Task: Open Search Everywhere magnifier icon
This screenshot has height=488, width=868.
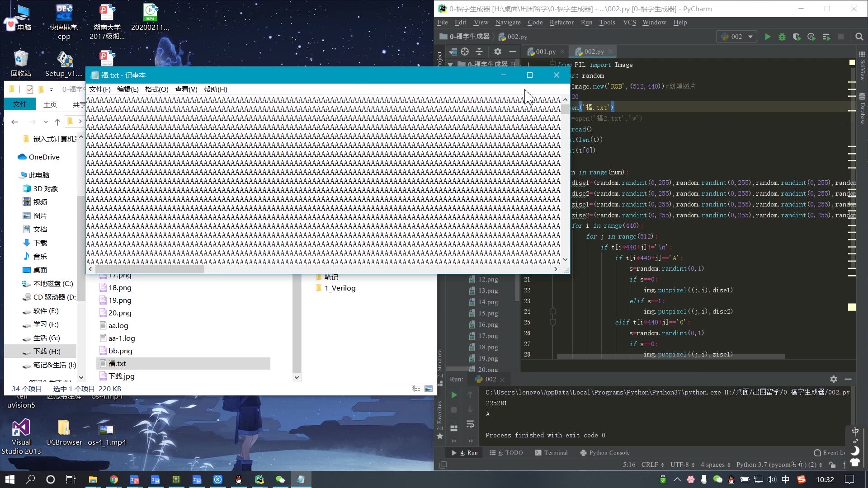Action: click(x=859, y=37)
